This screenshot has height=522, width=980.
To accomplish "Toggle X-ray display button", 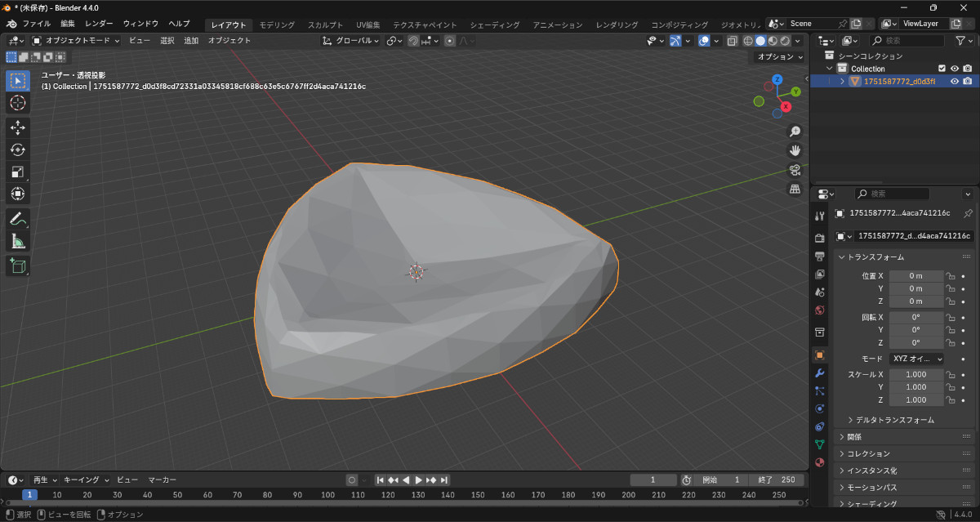I will click(x=733, y=40).
